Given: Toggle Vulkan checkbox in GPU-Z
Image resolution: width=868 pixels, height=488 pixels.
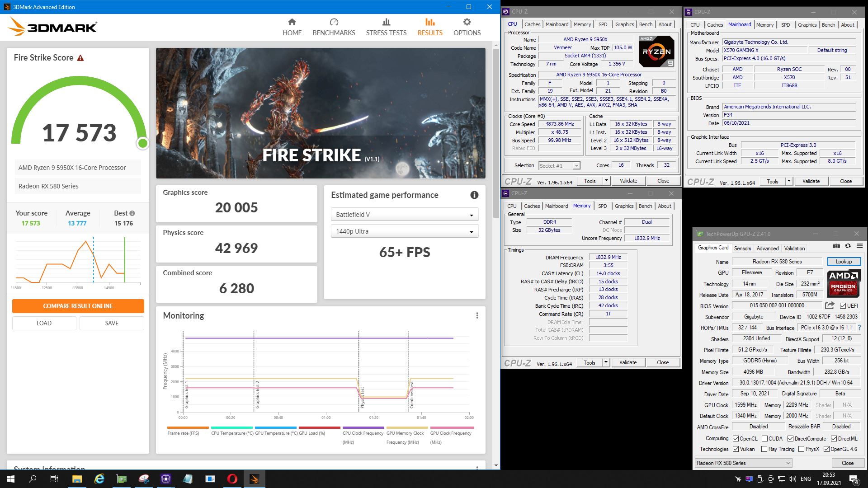Looking at the screenshot, I should pyautogui.click(x=736, y=449).
